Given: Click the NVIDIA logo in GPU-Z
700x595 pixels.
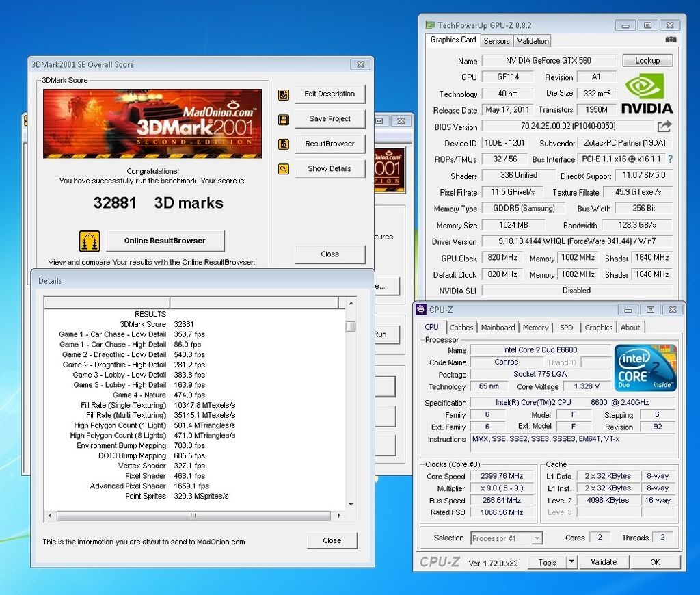Looking at the screenshot, I should pyautogui.click(x=647, y=94).
